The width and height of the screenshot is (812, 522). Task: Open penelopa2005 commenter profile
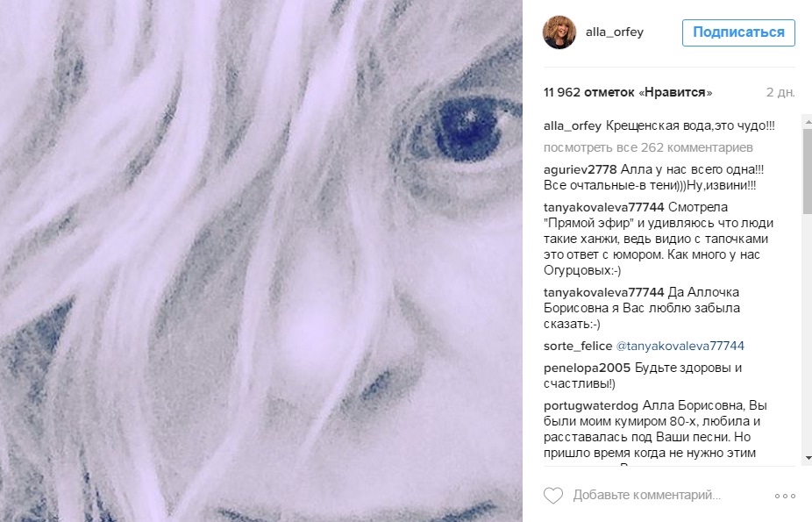coord(587,368)
